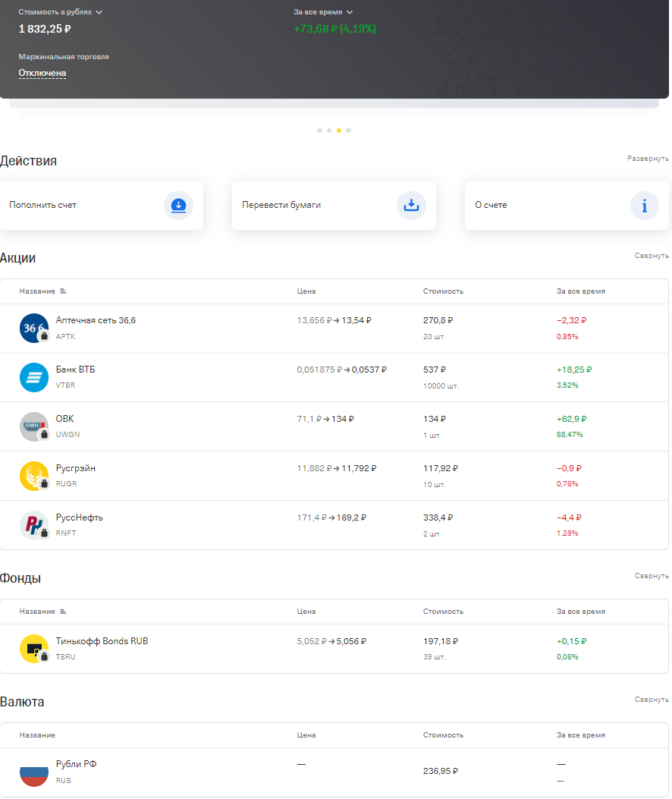Click the Рубли РФ currency name
The height and width of the screenshot is (799, 672).
point(76,764)
